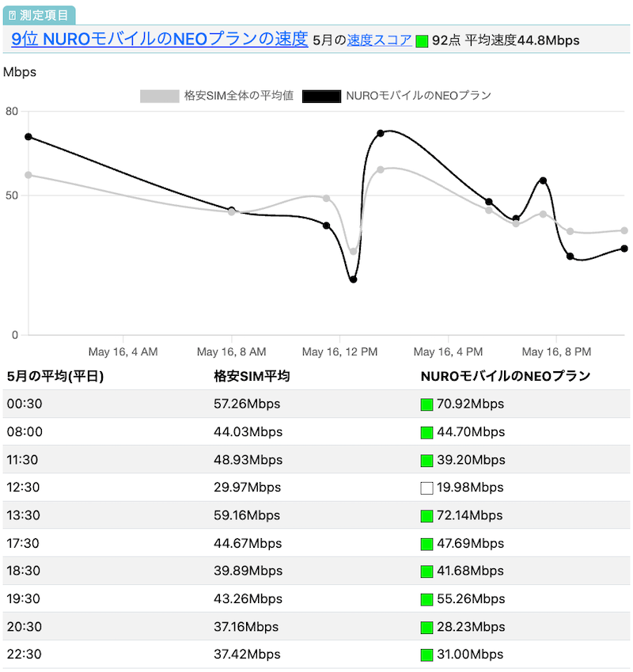Select the 11:30 time cell
The image size is (633, 672).
point(22,460)
